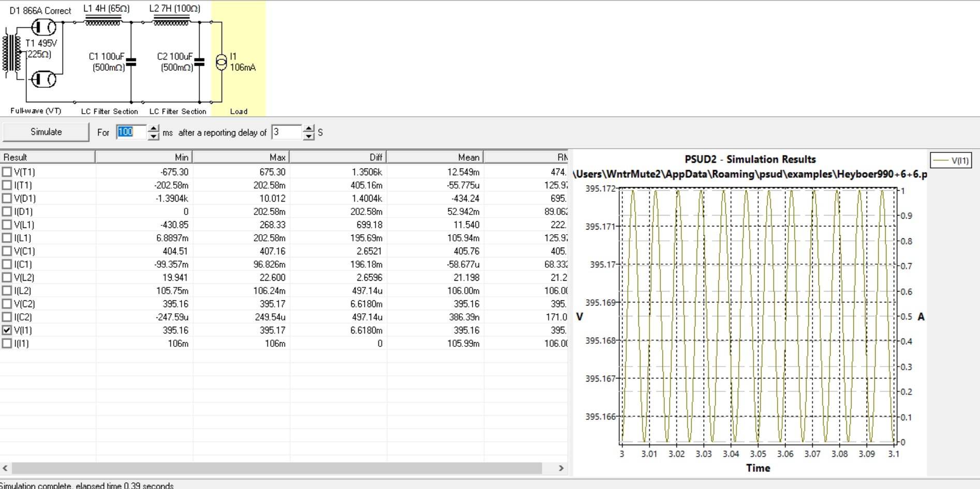The image size is (980, 489).
Task: Click the I1 106mA load label
Action: [x=242, y=62]
